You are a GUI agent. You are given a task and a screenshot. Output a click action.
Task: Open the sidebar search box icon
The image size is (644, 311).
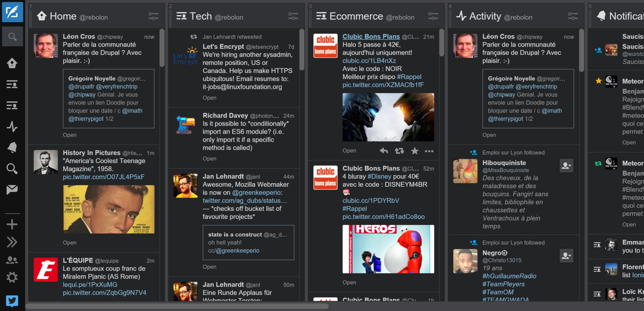click(x=12, y=37)
